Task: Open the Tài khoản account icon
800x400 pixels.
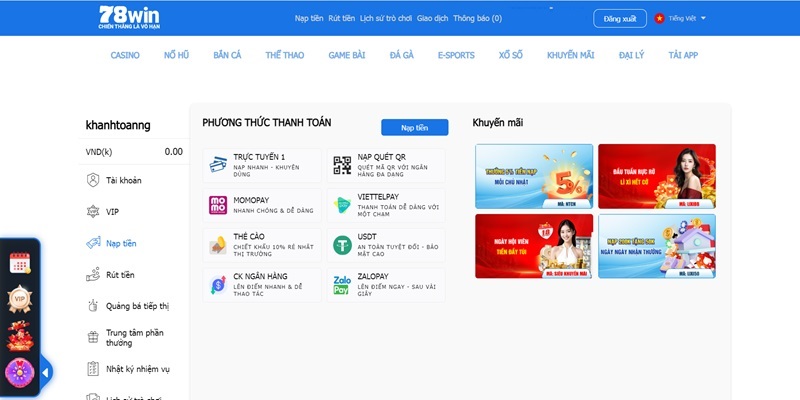Action: point(93,180)
